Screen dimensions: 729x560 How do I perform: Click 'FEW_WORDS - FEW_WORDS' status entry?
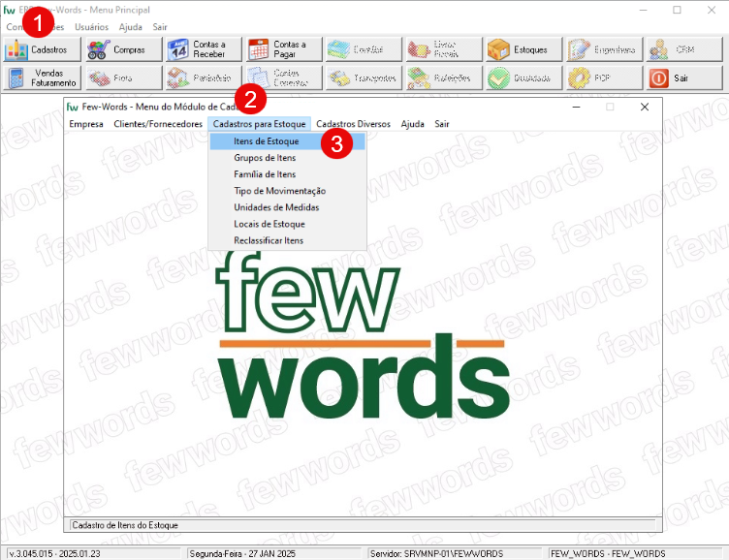(x=608, y=554)
